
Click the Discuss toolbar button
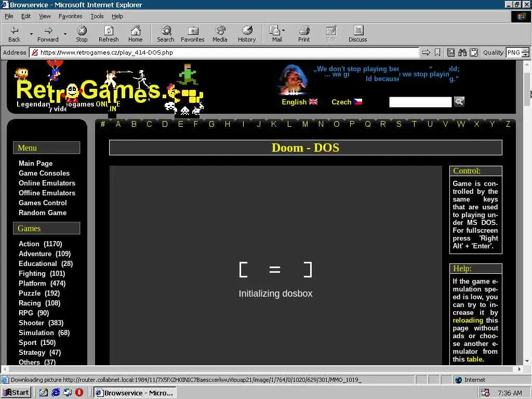click(357, 34)
